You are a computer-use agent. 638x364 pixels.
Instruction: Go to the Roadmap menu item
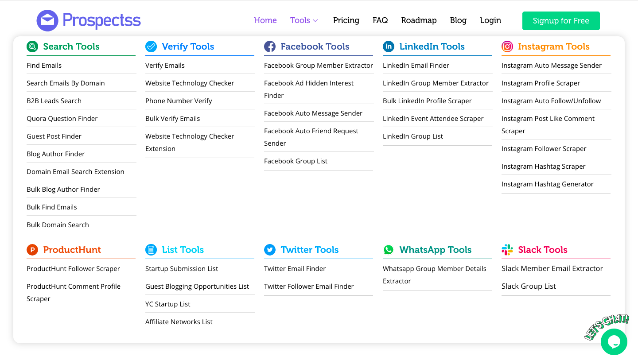[419, 20]
